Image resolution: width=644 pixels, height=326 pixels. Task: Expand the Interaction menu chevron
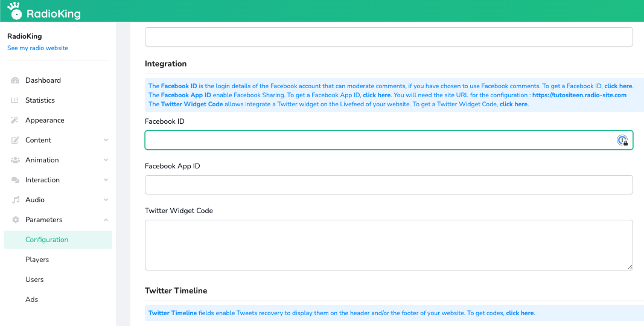pos(106,180)
